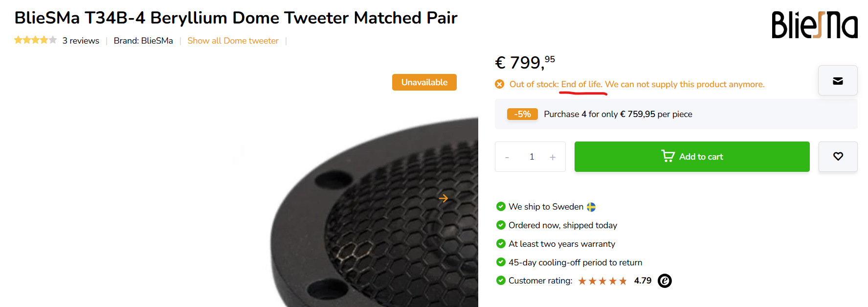Click the yellow review stars rating
This screenshot has height=307, width=868.
35,40
